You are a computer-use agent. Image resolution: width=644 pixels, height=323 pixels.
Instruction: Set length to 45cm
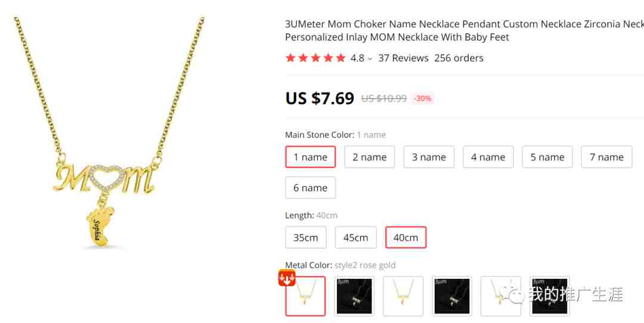pos(355,237)
